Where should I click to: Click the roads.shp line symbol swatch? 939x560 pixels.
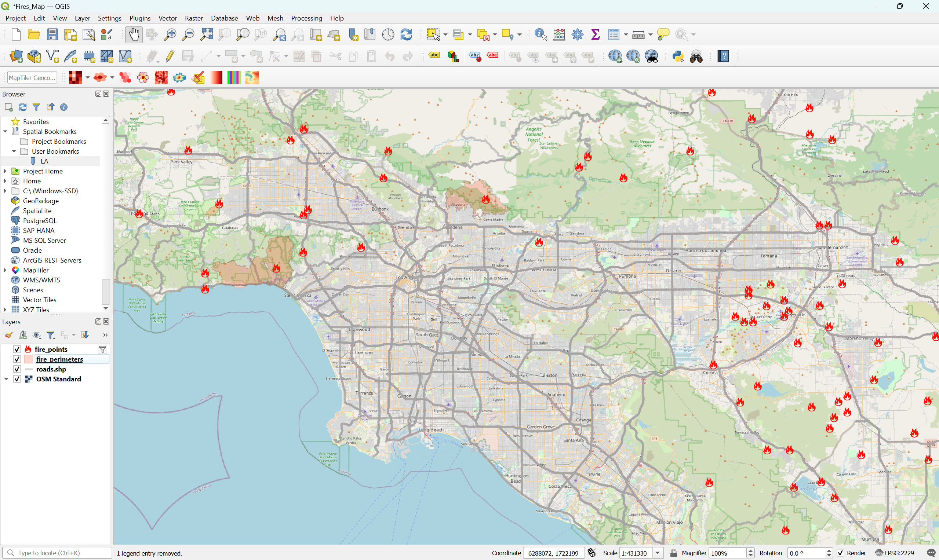coord(29,369)
